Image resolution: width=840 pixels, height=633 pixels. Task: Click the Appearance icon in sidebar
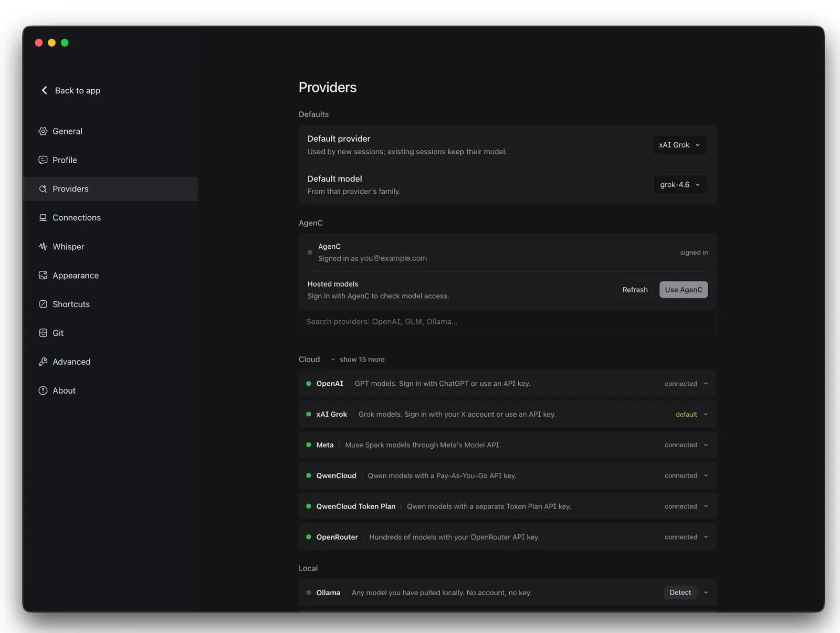(43, 276)
